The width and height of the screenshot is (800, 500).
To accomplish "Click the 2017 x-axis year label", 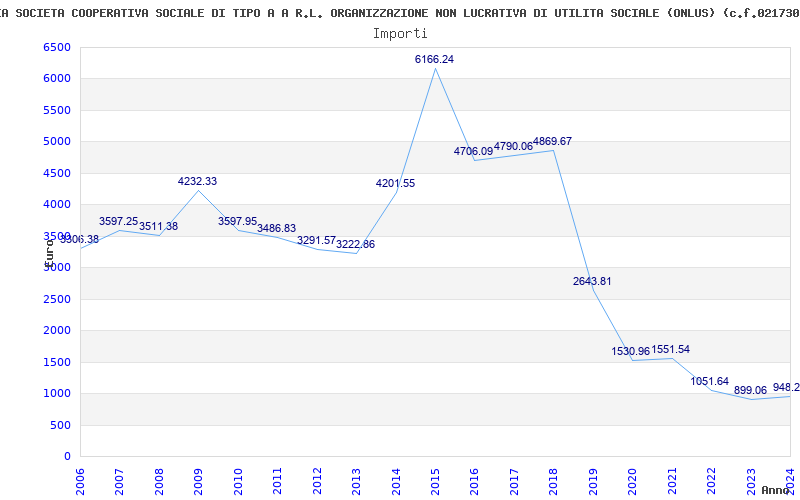I will tap(514, 481).
